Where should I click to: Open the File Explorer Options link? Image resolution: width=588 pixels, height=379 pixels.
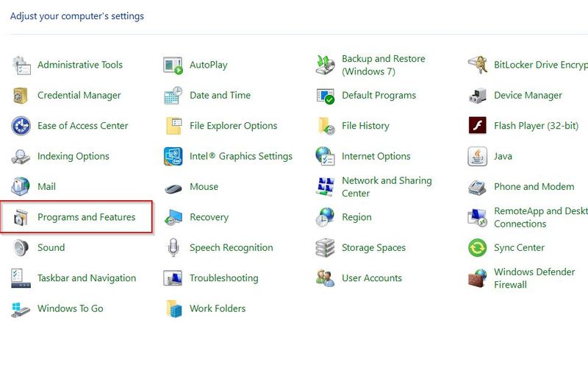(x=233, y=126)
